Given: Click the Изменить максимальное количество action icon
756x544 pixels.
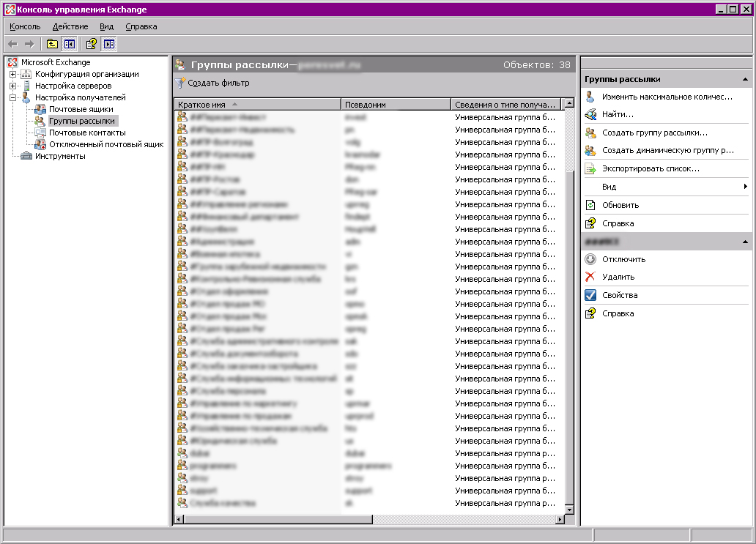Looking at the screenshot, I should pyautogui.click(x=590, y=97).
